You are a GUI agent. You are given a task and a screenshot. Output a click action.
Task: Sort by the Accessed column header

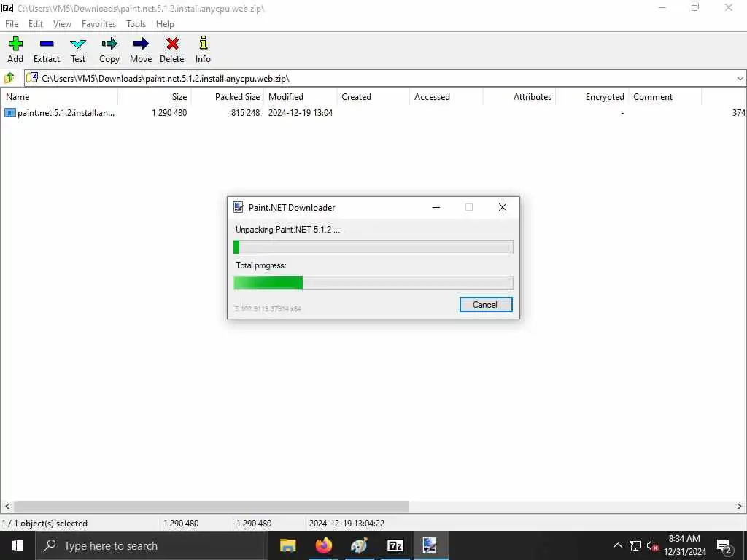coord(446,97)
